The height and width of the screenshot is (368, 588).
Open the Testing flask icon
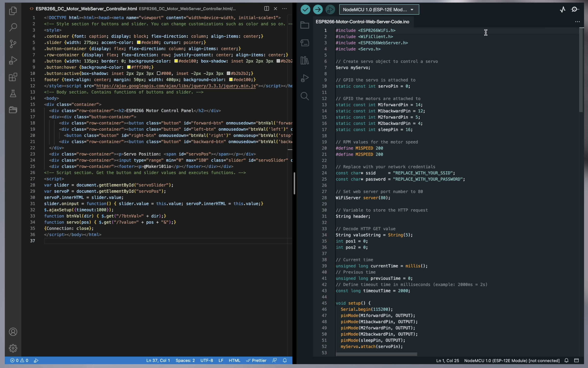point(13,93)
